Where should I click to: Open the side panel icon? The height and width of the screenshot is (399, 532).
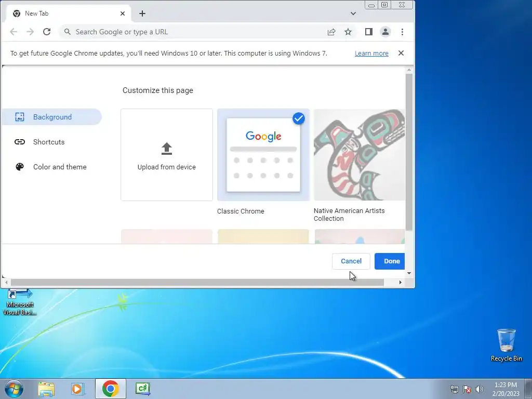[x=369, y=32]
